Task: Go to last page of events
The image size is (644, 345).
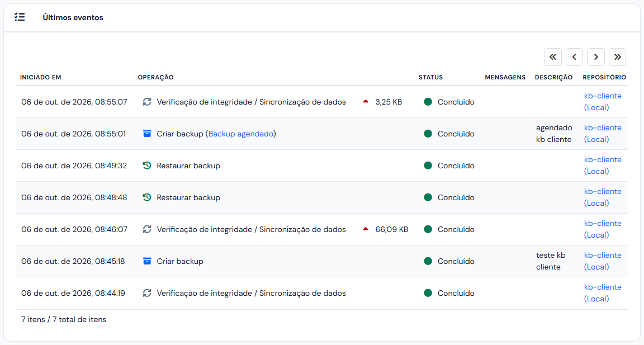Action: click(x=617, y=57)
